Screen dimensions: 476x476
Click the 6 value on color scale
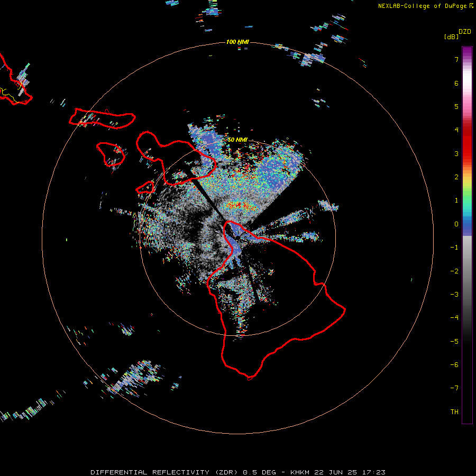456,83
